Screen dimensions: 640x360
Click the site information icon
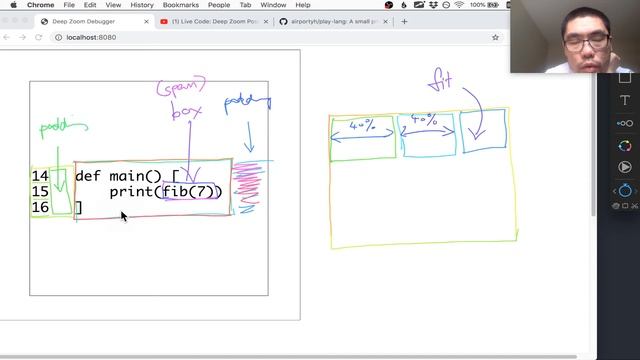click(x=58, y=37)
